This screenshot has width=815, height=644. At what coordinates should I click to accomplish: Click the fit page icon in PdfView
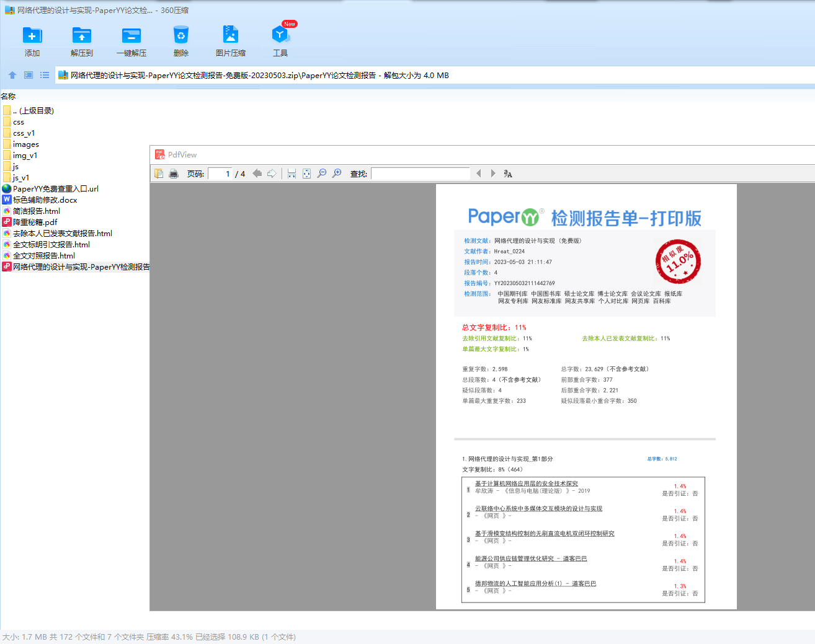(306, 174)
